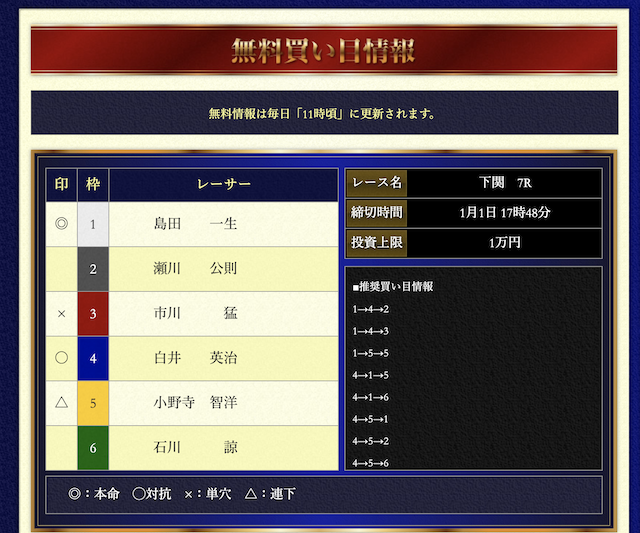Image resolution: width=640 pixels, height=533 pixels.
Task: Click the race name value 下関 7R
Action: pyautogui.click(x=505, y=183)
